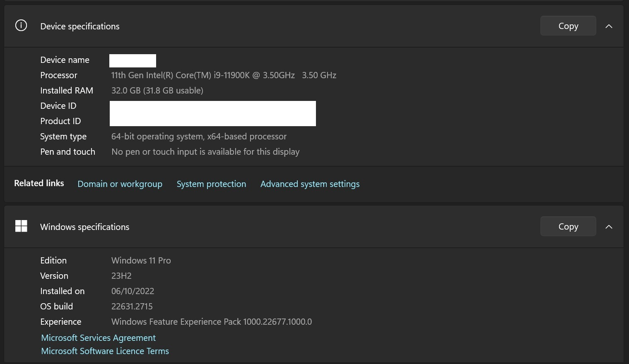Click the Windows 11 Pro edition value

click(x=141, y=261)
